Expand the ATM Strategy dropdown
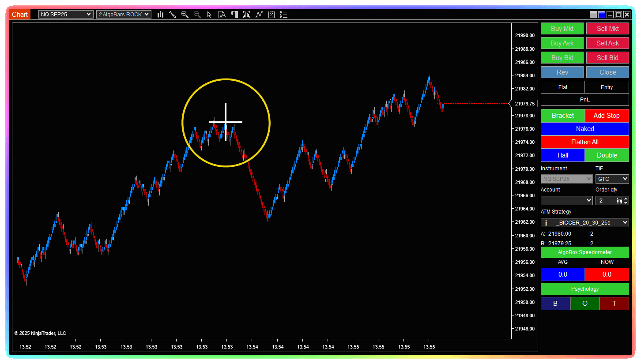Screen dimensions: 641x364 [584, 222]
